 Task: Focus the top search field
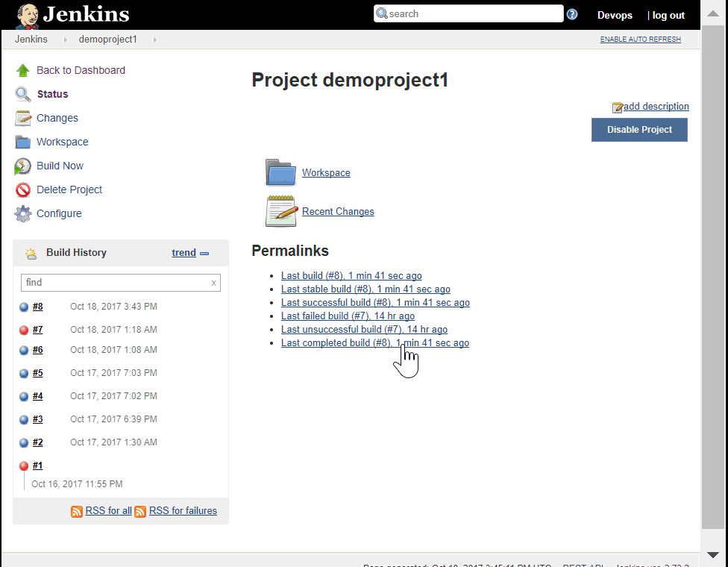(x=468, y=13)
